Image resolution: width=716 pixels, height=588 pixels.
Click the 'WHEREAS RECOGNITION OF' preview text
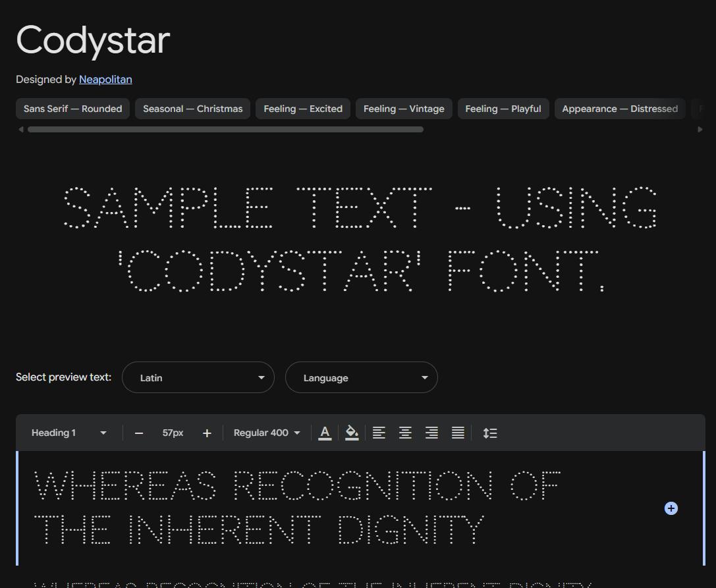[298, 486]
